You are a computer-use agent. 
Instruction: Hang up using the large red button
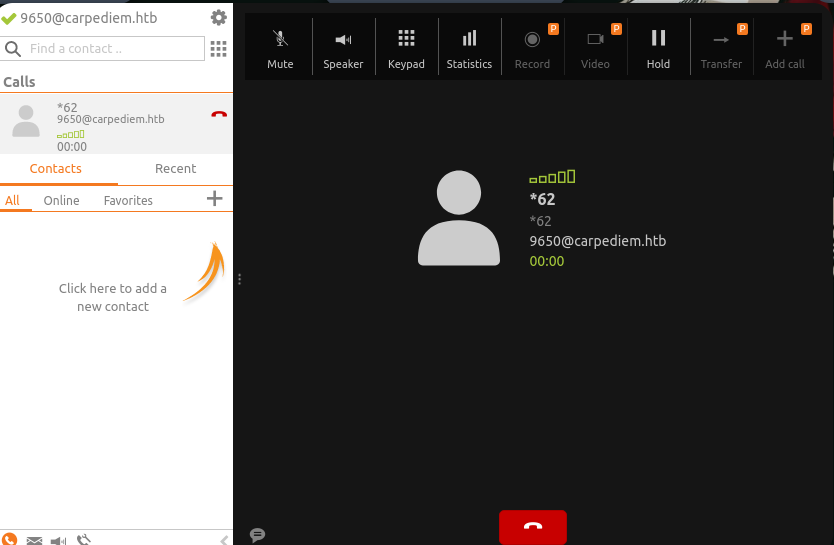pyautogui.click(x=532, y=527)
